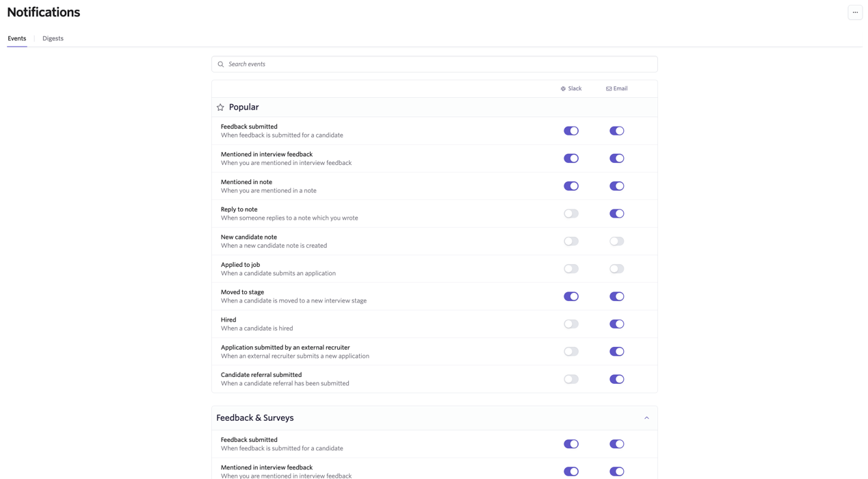Image resolution: width=868 pixels, height=479 pixels.
Task: Enable Slack for external recruiter application
Action: tap(571, 352)
